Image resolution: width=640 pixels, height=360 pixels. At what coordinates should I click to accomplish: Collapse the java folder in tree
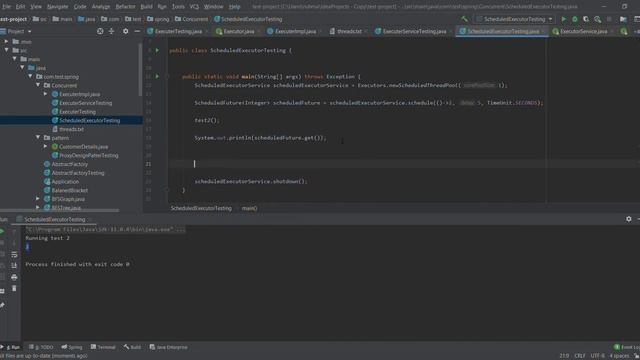(22, 67)
